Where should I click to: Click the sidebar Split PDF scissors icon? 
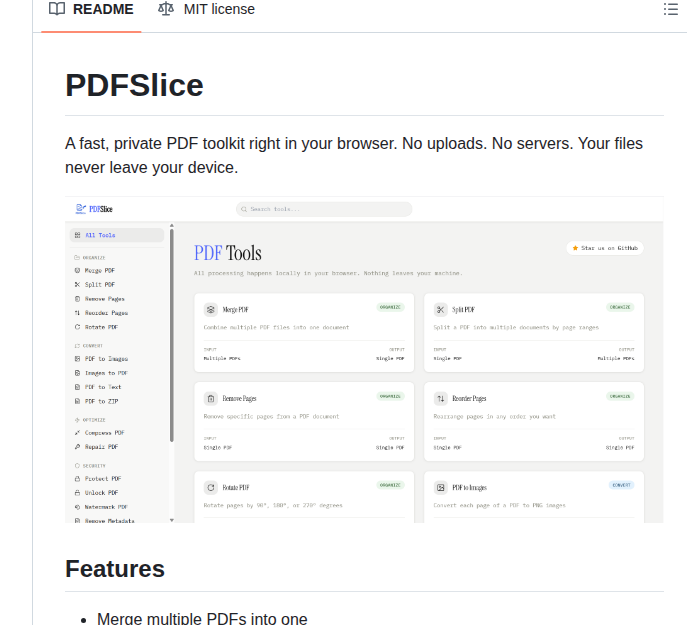pyautogui.click(x=78, y=284)
